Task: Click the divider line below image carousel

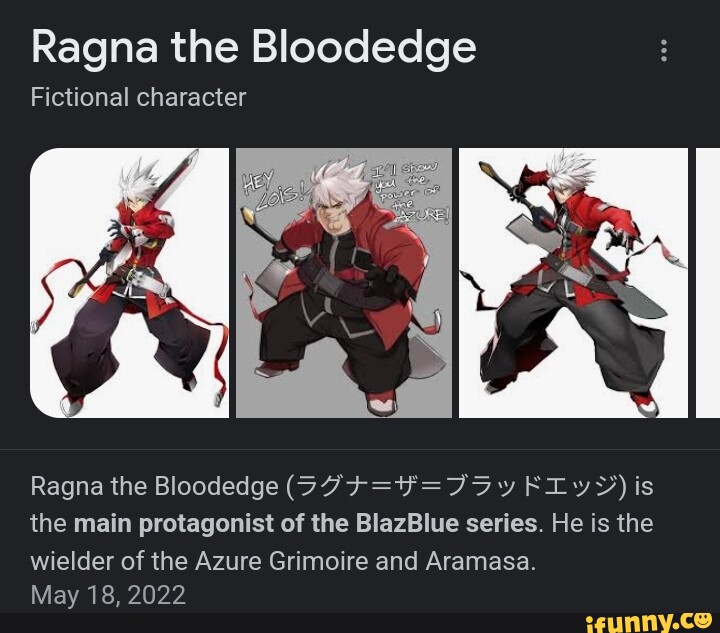Action: [x=360, y=449]
